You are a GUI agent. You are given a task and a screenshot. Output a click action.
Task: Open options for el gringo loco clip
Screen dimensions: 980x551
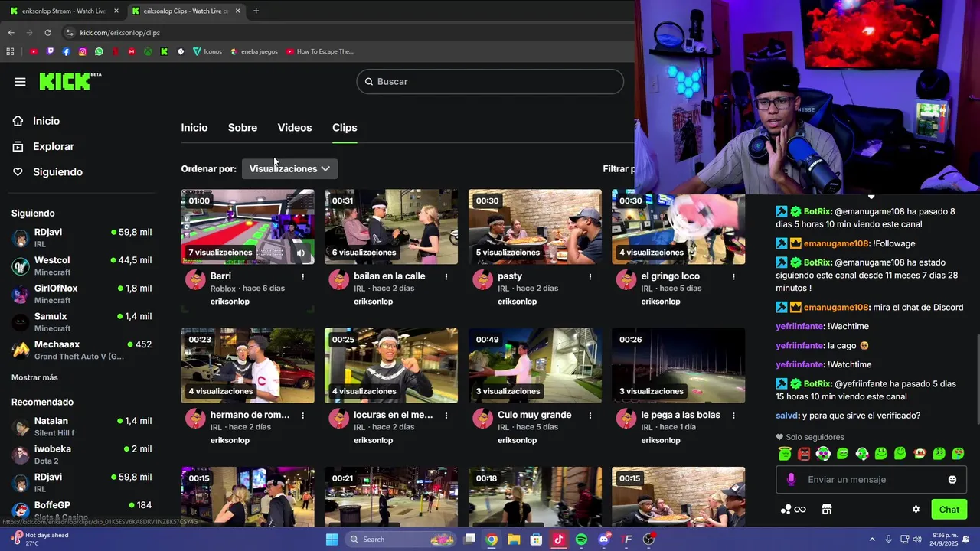pos(733,276)
